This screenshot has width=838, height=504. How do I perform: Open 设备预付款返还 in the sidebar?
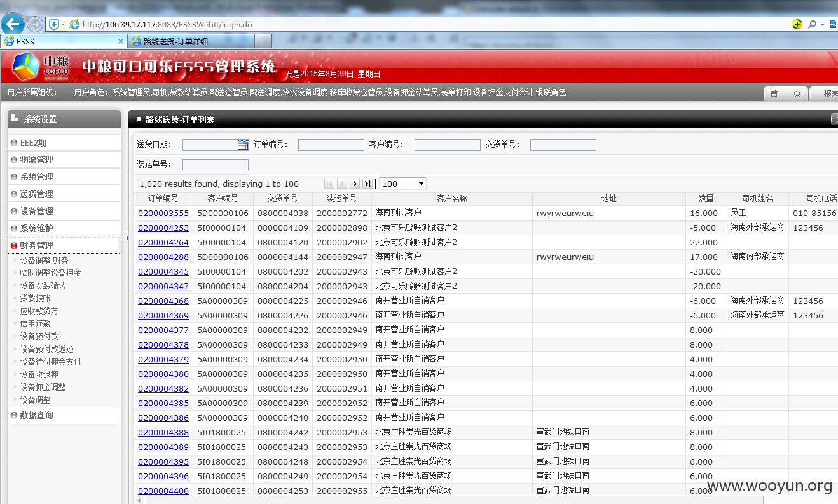(46, 349)
